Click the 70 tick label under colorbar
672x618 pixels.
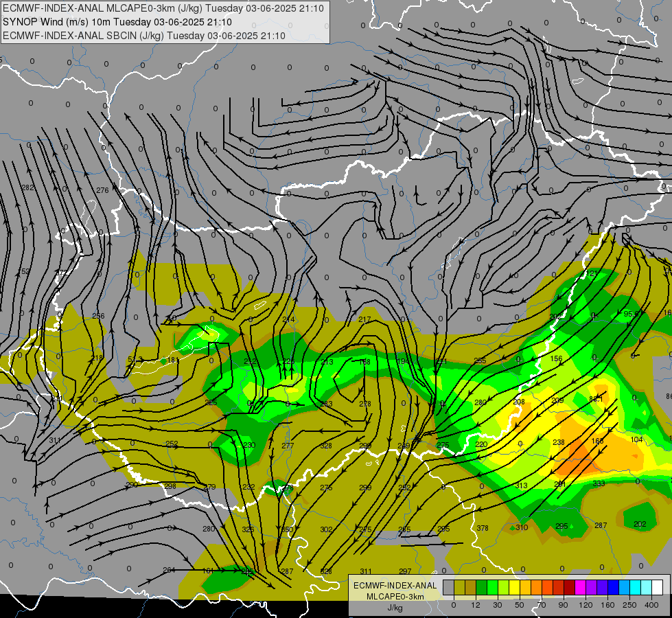(x=542, y=605)
